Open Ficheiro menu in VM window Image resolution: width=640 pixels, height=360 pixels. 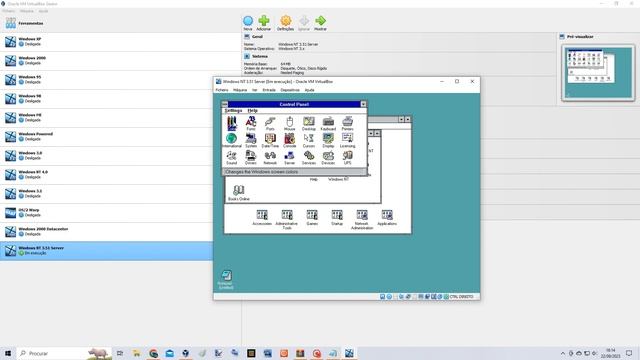click(222, 90)
